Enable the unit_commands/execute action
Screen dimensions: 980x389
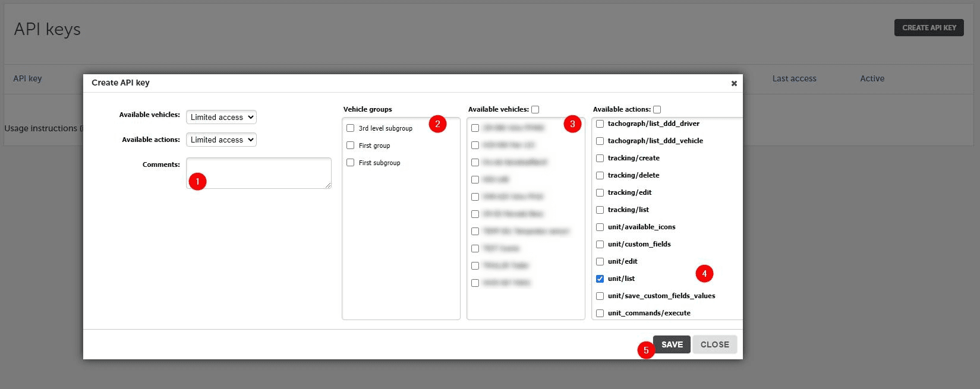tap(600, 313)
